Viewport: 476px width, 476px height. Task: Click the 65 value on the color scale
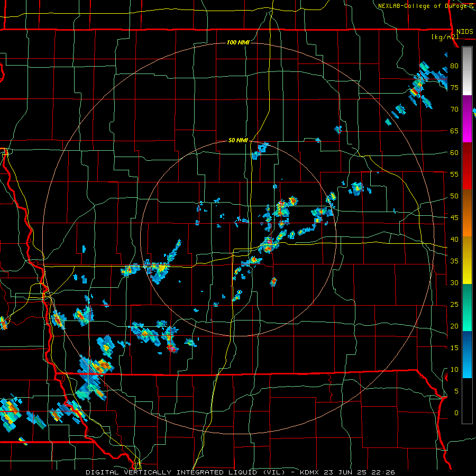click(454, 131)
